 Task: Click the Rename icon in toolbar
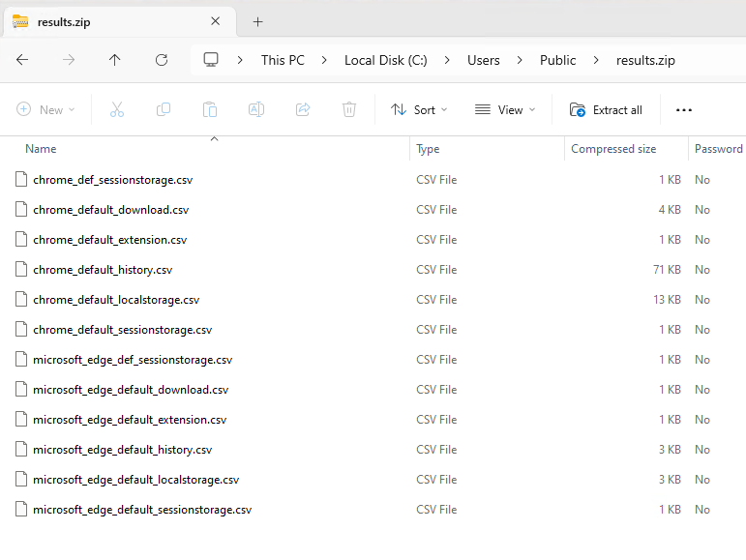pyautogui.click(x=256, y=110)
